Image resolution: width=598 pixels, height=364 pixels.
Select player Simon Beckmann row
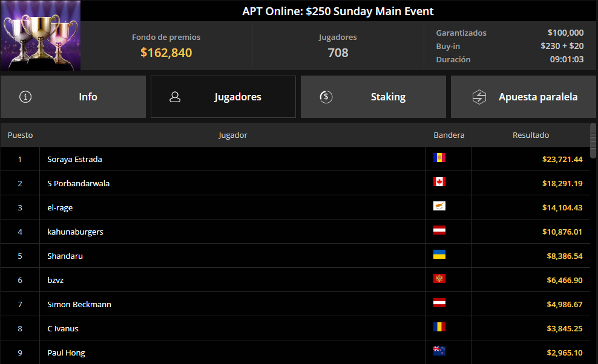coord(295,304)
